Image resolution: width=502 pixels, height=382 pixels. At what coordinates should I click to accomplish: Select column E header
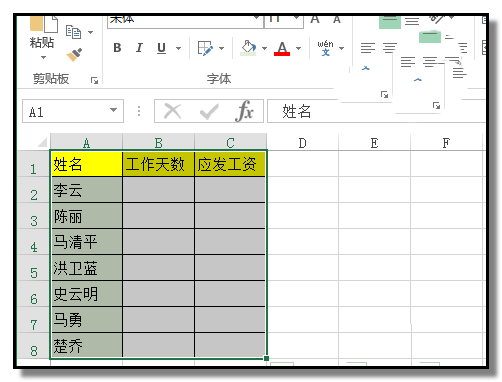click(374, 143)
